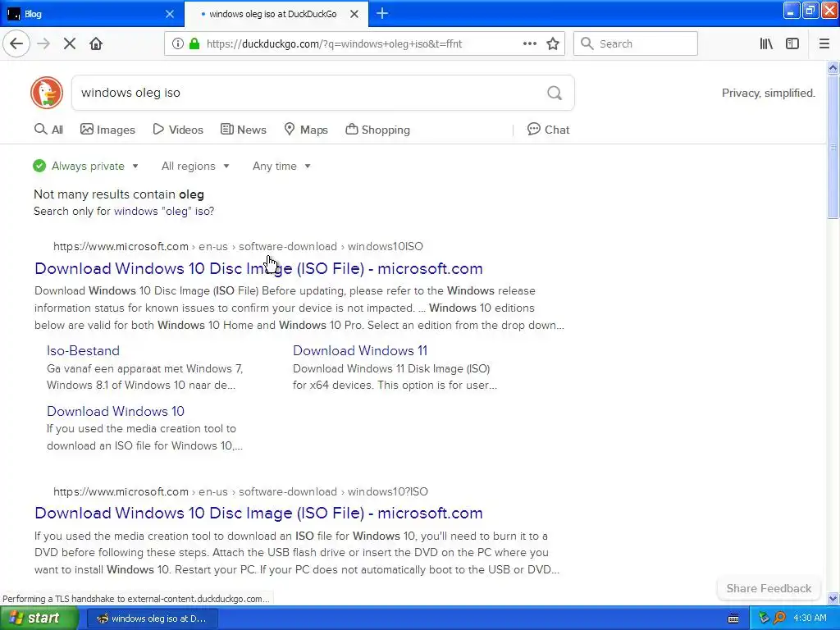Open the Chat feature
Screen dimensions: 840x630
pyautogui.click(x=548, y=130)
